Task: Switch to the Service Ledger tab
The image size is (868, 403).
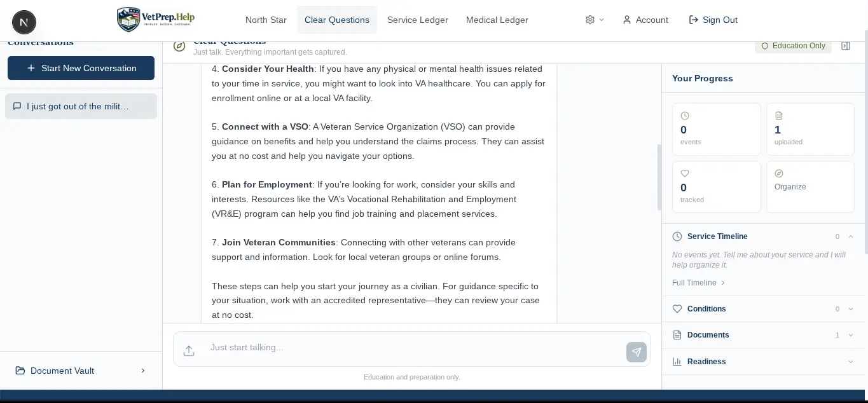Action: click(x=418, y=20)
